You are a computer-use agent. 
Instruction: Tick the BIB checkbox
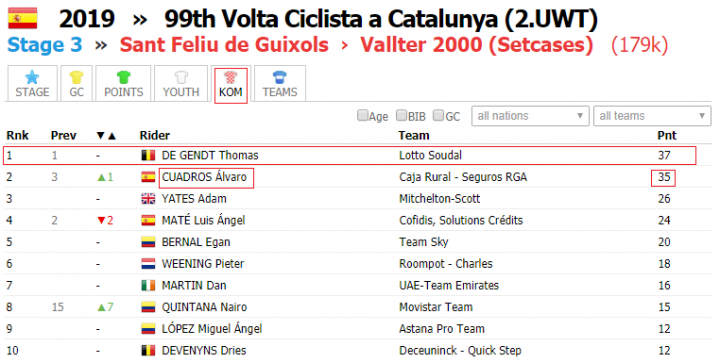coord(401,115)
